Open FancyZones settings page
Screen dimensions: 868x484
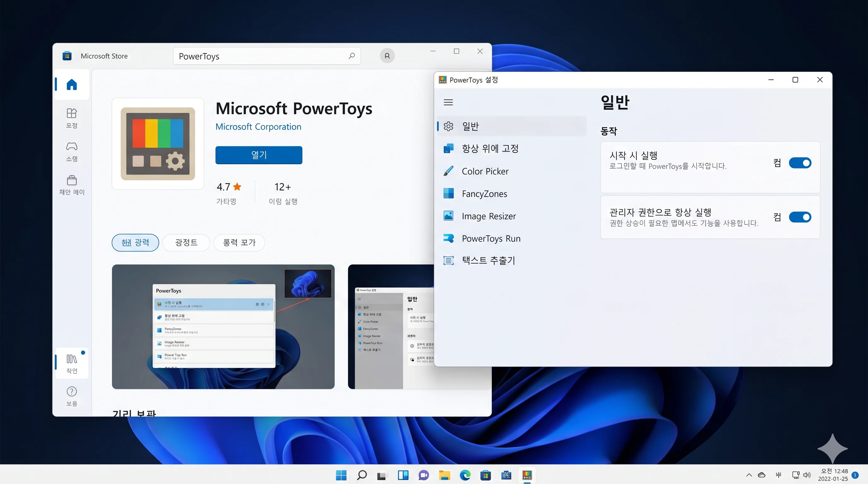pyautogui.click(x=512, y=193)
